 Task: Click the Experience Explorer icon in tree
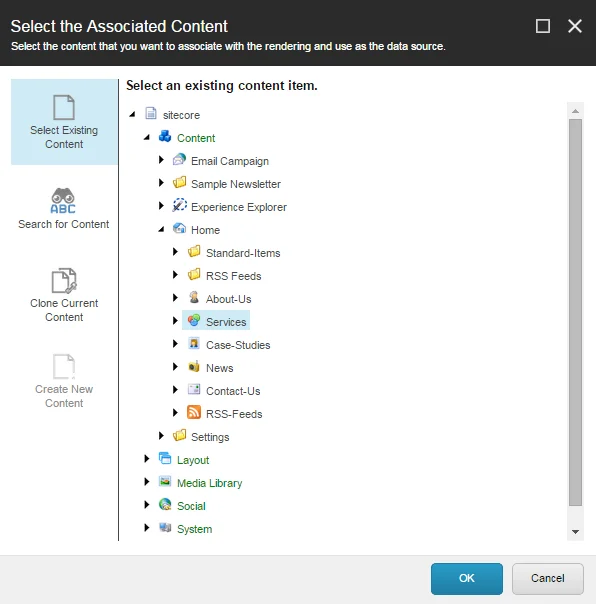coord(179,205)
